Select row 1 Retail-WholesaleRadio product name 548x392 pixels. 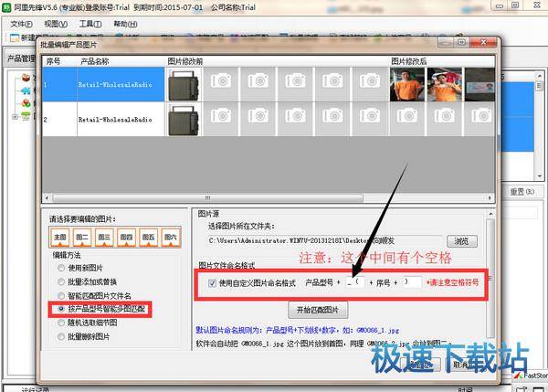pyautogui.click(x=115, y=85)
